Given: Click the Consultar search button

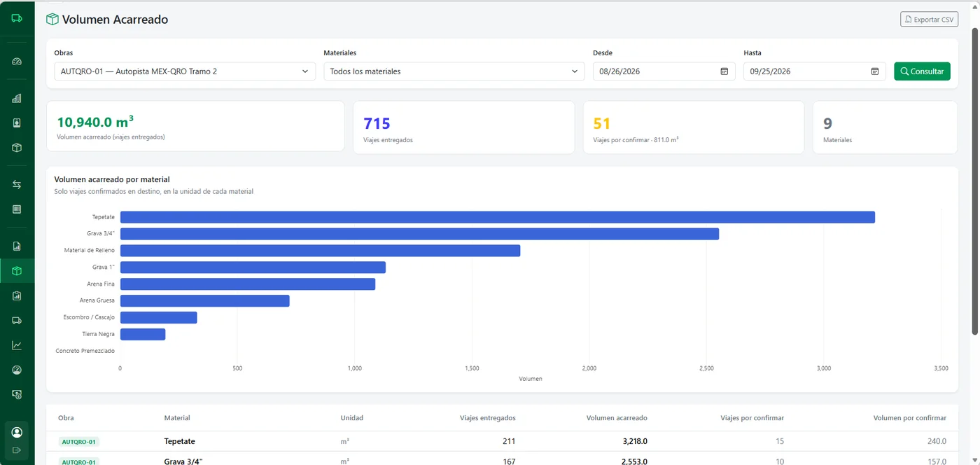Looking at the screenshot, I should (x=922, y=71).
